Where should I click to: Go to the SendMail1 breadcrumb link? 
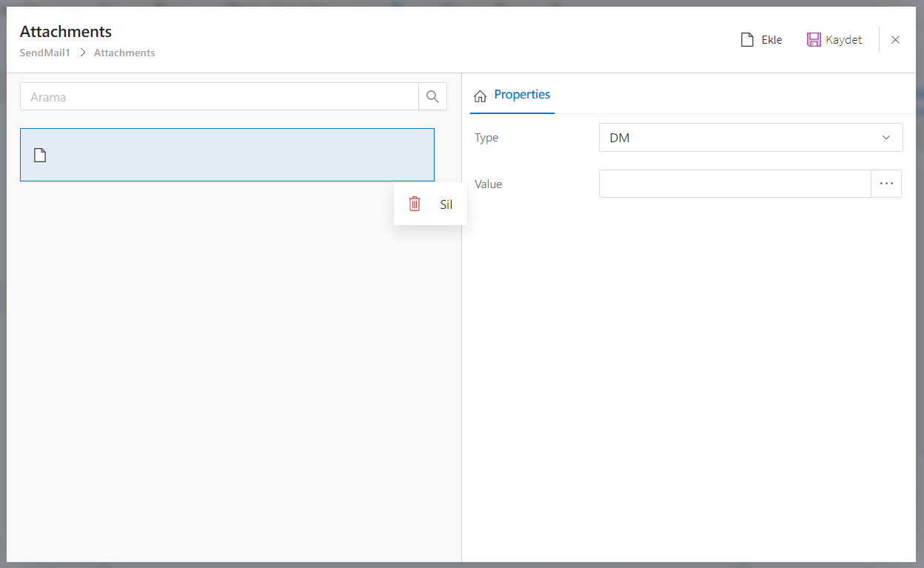coord(44,53)
